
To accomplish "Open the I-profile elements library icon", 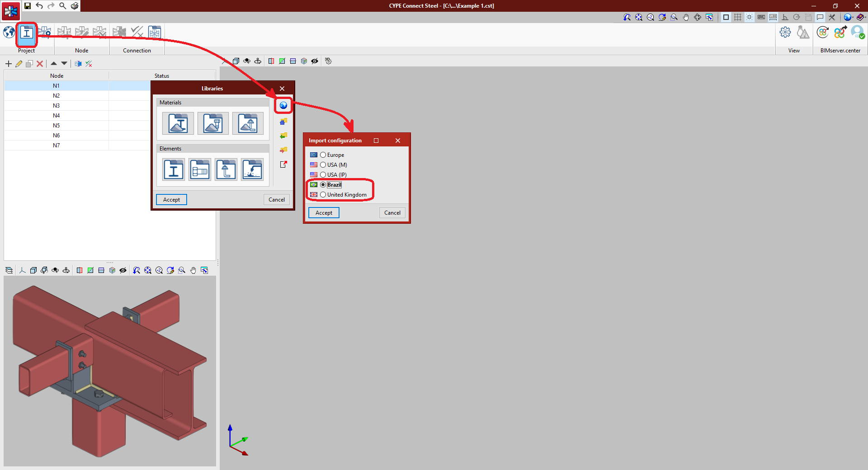I will pos(174,170).
